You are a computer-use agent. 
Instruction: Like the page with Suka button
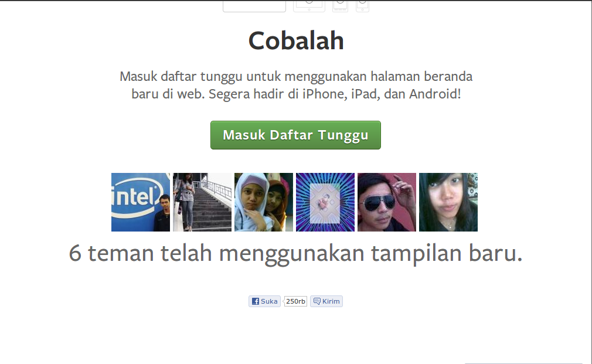pos(265,301)
